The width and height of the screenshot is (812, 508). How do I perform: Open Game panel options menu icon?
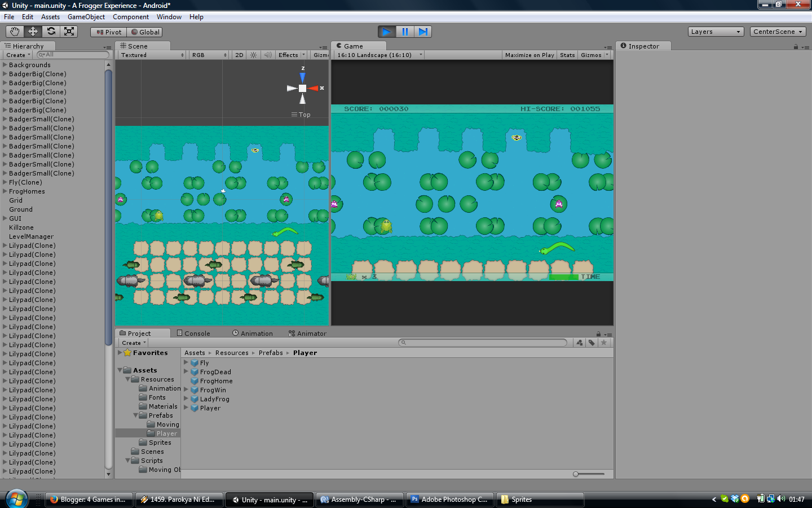608,47
